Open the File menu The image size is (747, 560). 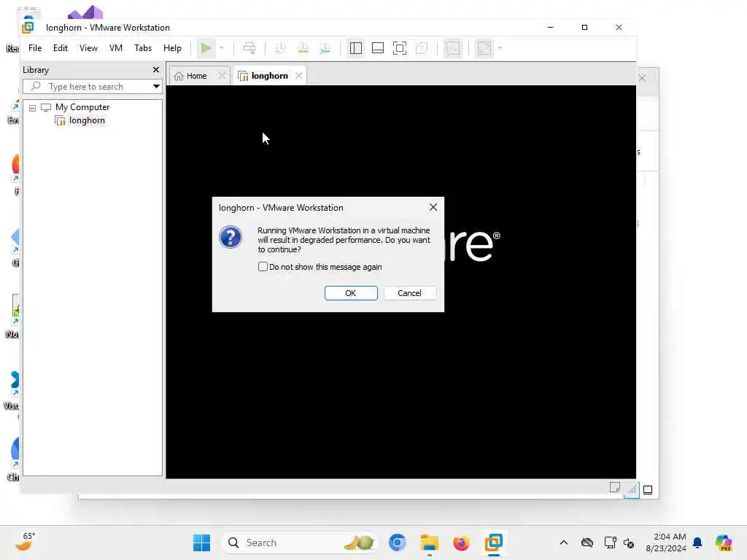tap(35, 48)
